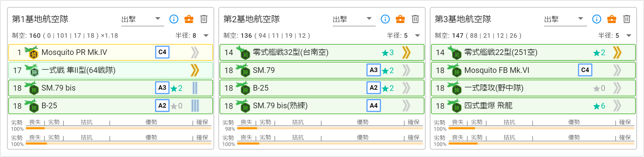Select the 一式戦 隼II型(64戦隊) slot
Screen dimensions: 644x157
(x=111, y=70)
